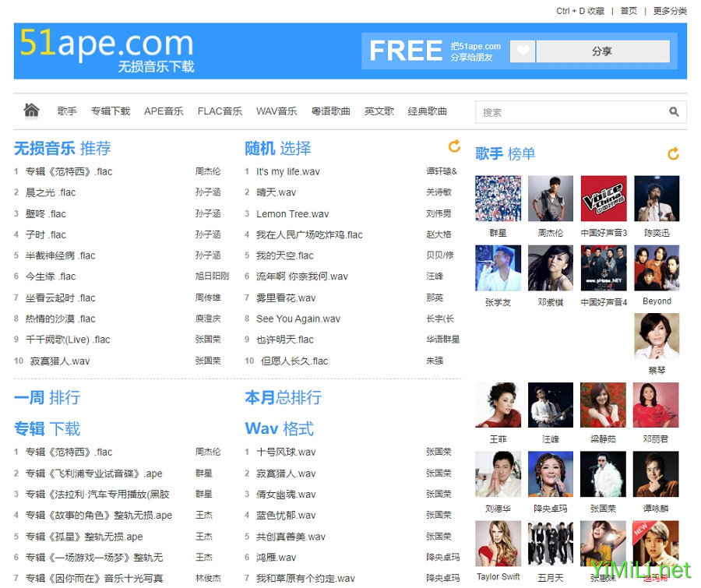Open the 歌手 navigation item
The height and width of the screenshot is (588, 701).
(67, 111)
